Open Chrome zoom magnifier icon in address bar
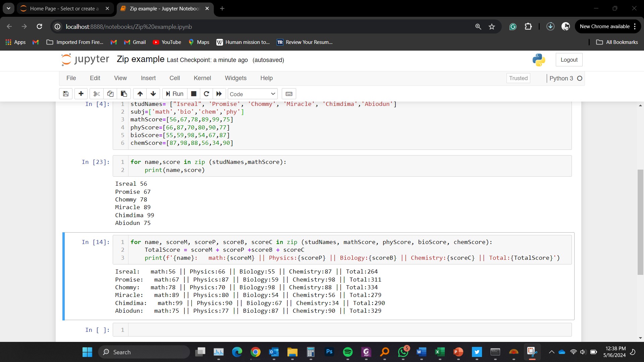This screenshot has height=362, width=644. click(478, 26)
